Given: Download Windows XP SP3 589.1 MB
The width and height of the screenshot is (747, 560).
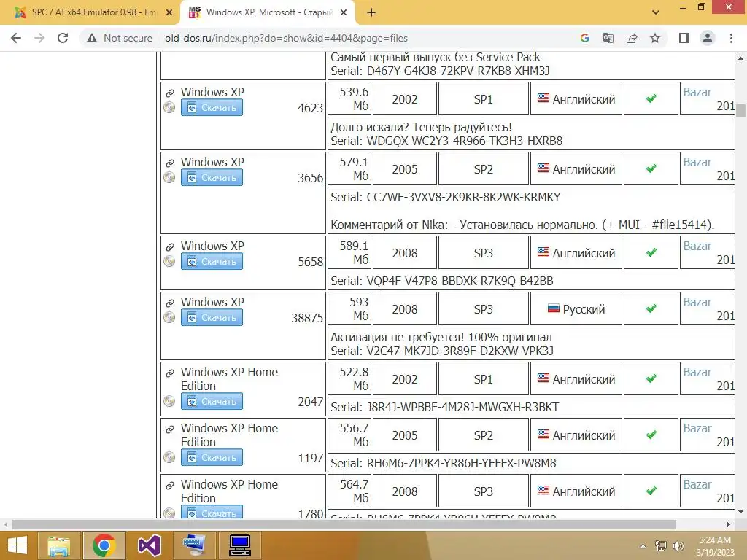Looking at the screenshot, I should (212, 262).
